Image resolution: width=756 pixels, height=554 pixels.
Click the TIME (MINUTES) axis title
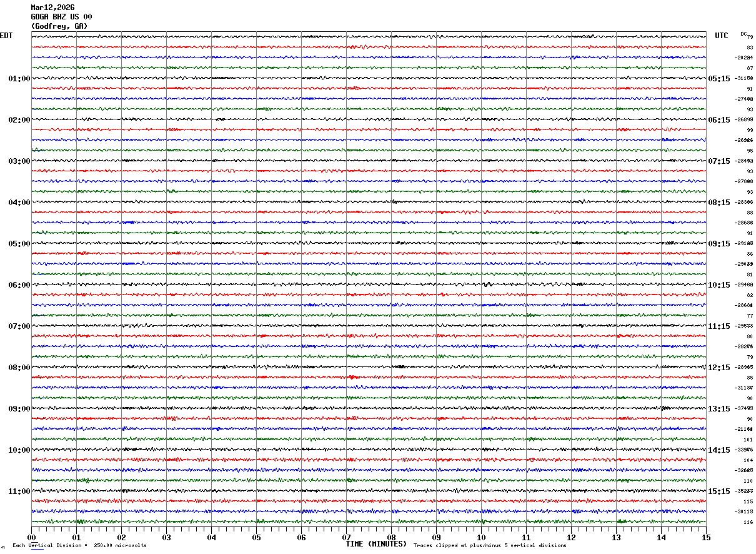tap(376, 544)
